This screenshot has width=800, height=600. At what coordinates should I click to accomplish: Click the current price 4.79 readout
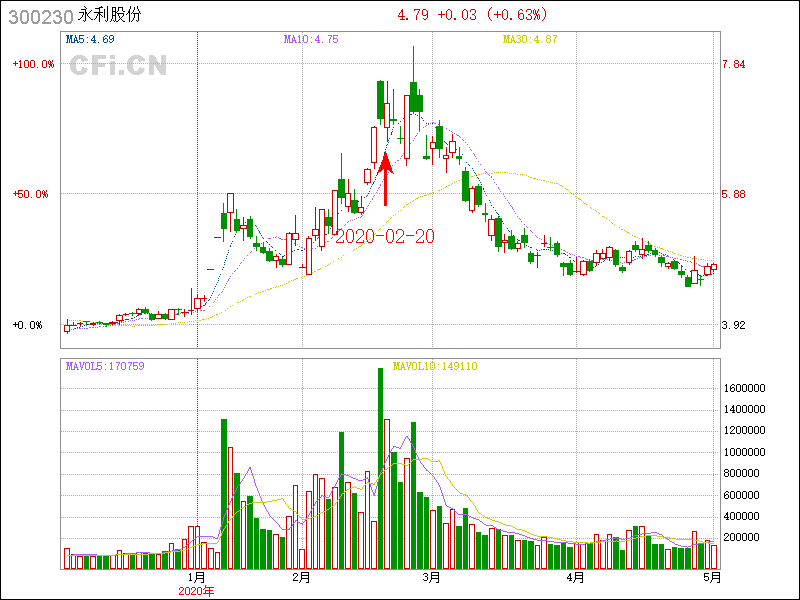point(413,15)
